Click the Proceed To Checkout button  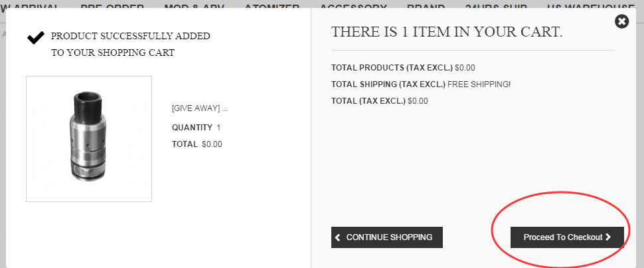pos(567,237)
